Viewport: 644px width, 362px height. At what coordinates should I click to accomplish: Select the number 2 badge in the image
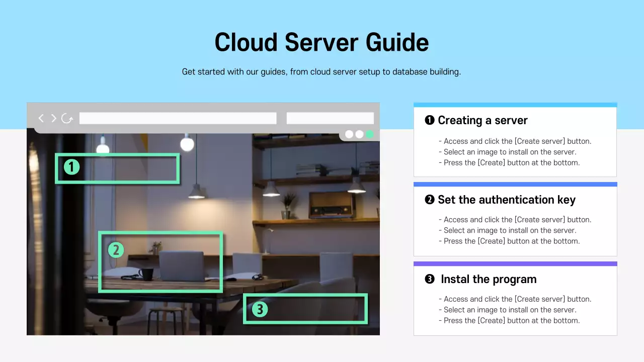click(x=116, y=248)
